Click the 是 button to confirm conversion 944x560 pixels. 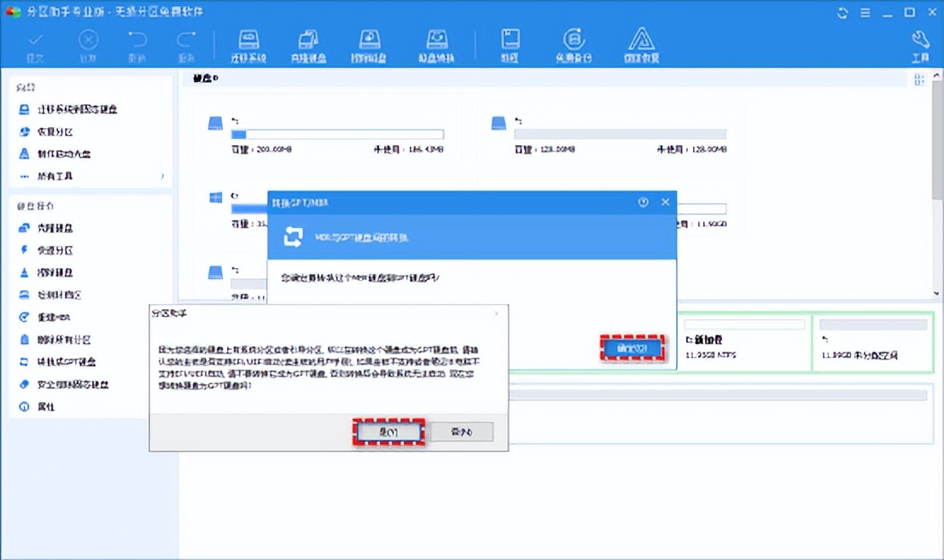388,432
